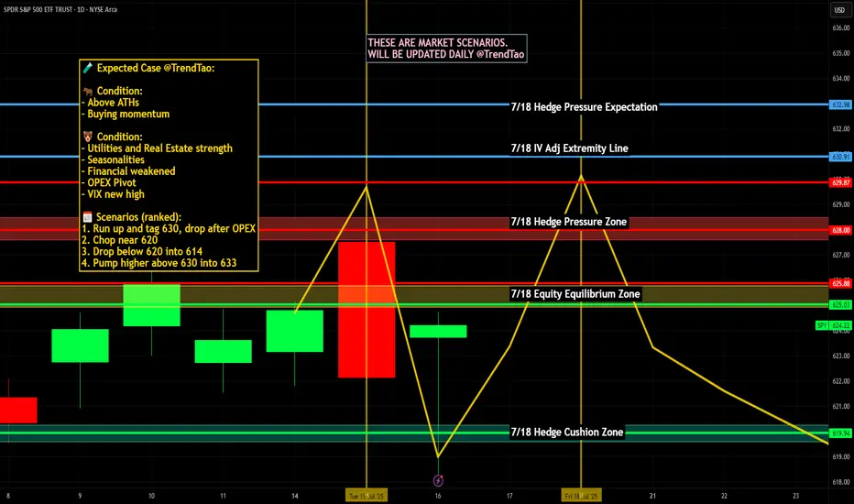
Task: Open the USD currency selector
Action: coord(839,10)
